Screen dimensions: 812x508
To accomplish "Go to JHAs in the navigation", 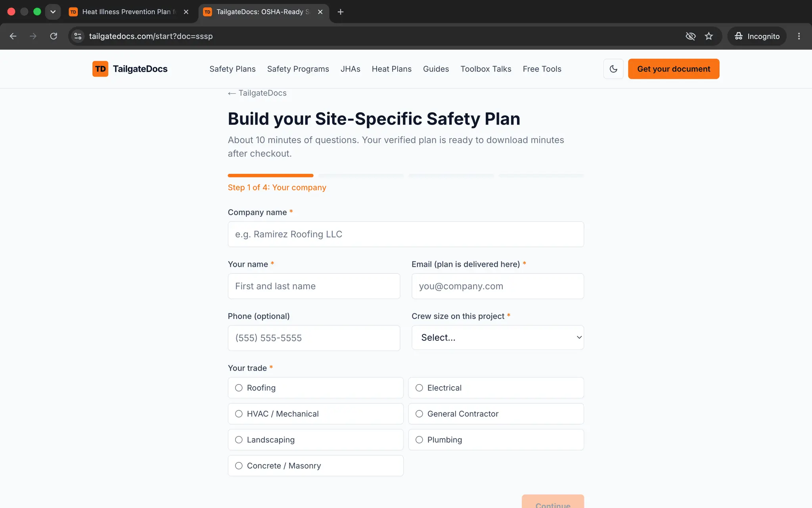I will point(350,69).
